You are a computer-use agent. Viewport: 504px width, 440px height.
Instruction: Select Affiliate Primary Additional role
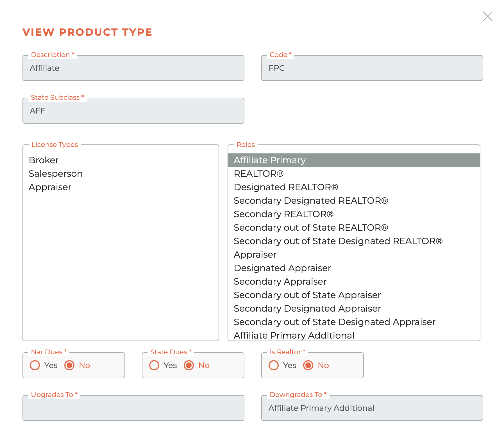294,335
